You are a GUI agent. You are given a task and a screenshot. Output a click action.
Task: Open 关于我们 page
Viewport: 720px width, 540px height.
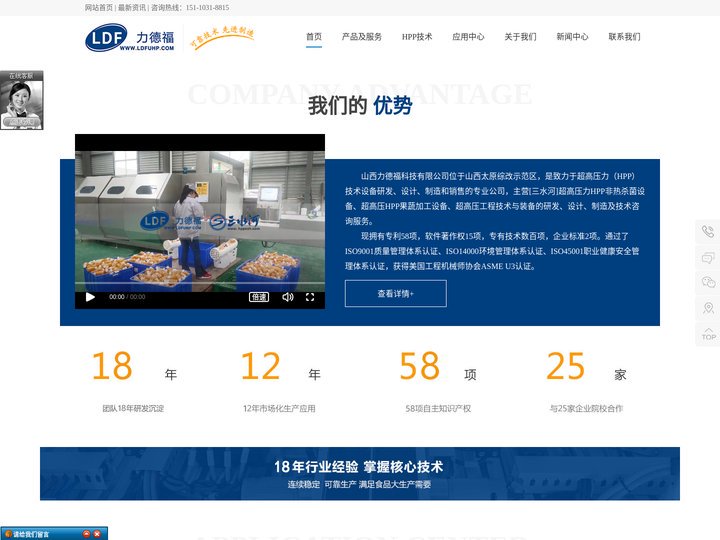tap(520, 37)
